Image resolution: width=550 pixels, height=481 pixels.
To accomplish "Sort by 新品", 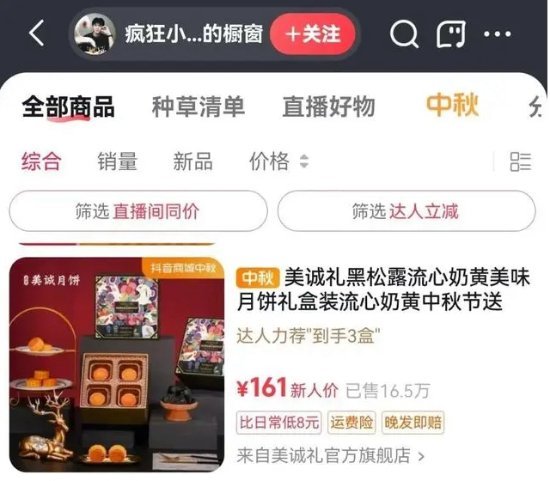I will 193,161.
